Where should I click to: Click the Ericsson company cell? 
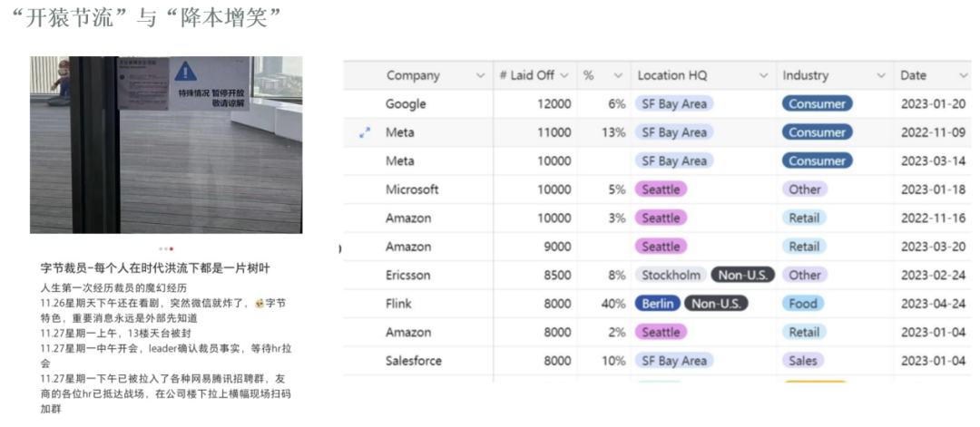[x=408, y=275]
